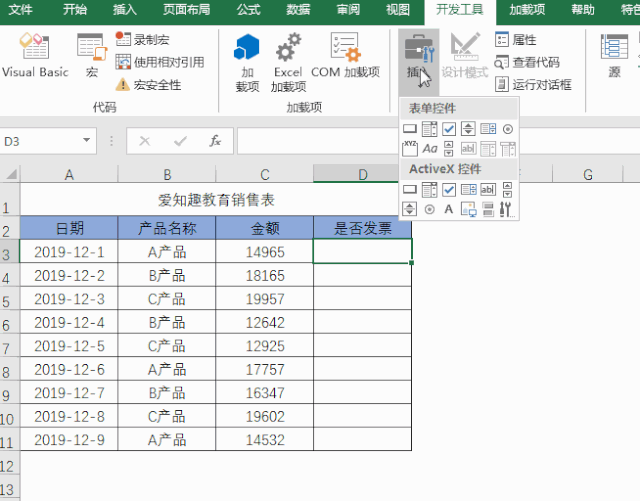Open 宏安全性 macro security settings
Screen dimensions: 640x501
tap(148, 85)
